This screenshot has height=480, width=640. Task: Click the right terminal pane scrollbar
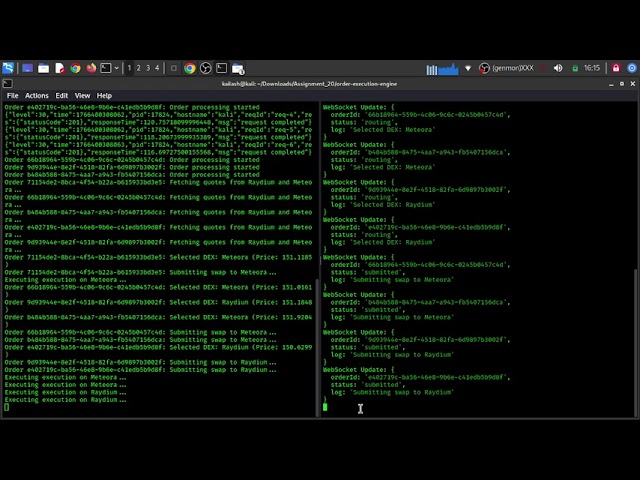click(x=635, y=343)
